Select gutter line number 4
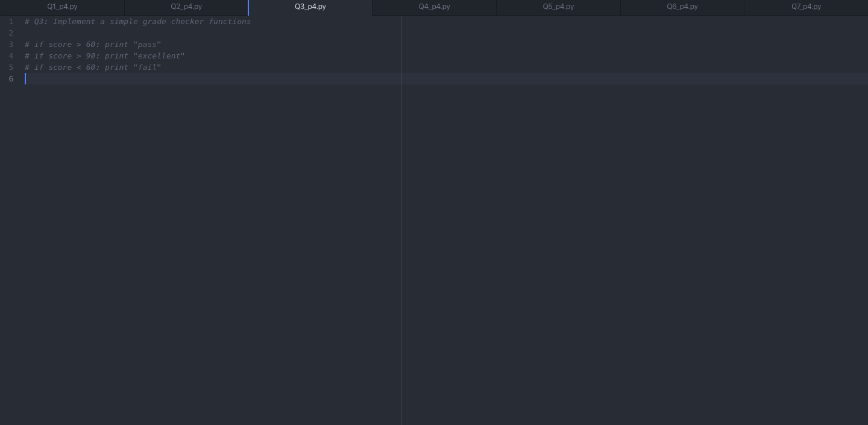 (11, 56)
